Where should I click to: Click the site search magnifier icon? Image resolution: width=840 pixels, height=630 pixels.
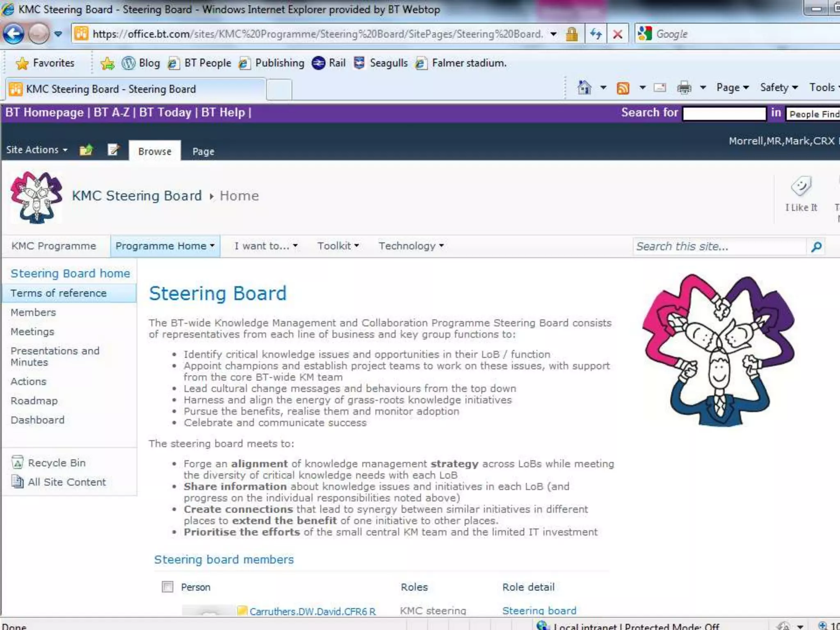pyautogui.click(x=816, y=247)
